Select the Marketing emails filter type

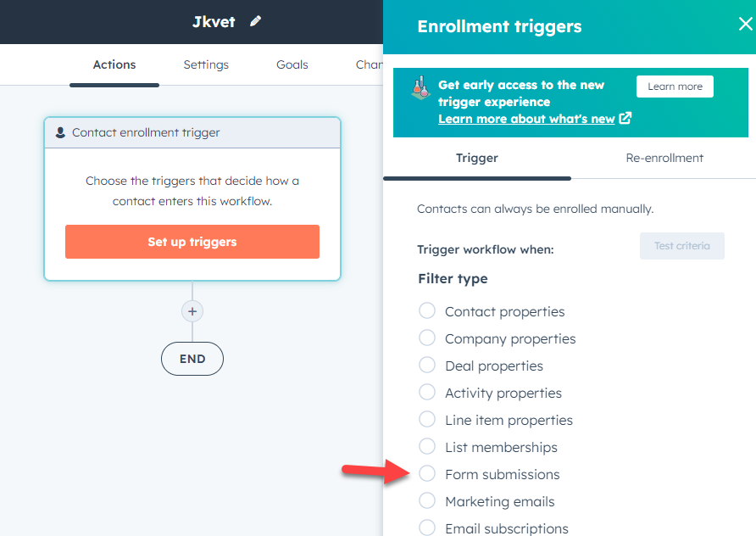[426, 500]
